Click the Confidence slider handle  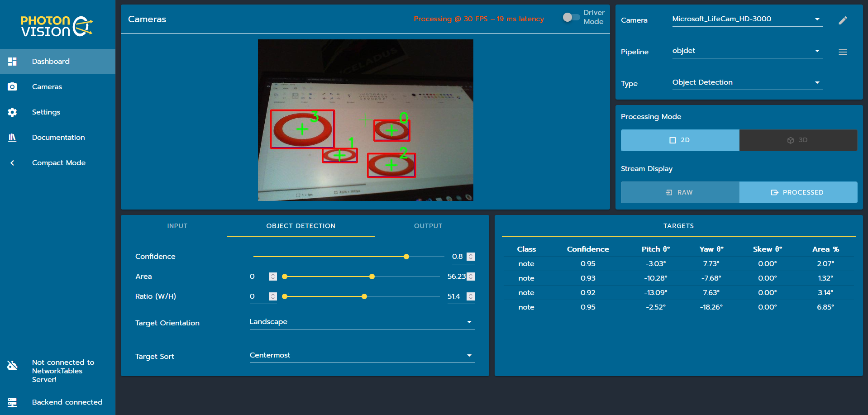click(x=406, y=257)
